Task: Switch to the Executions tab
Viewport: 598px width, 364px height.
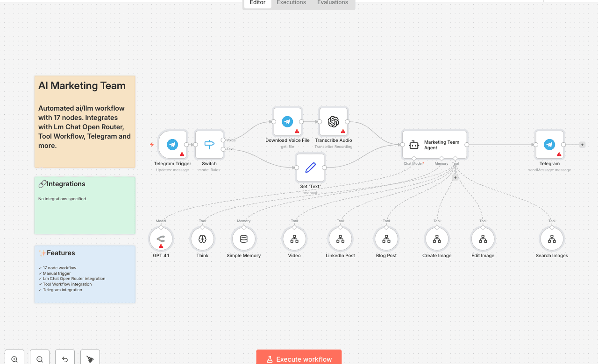Action: [291, 3]
